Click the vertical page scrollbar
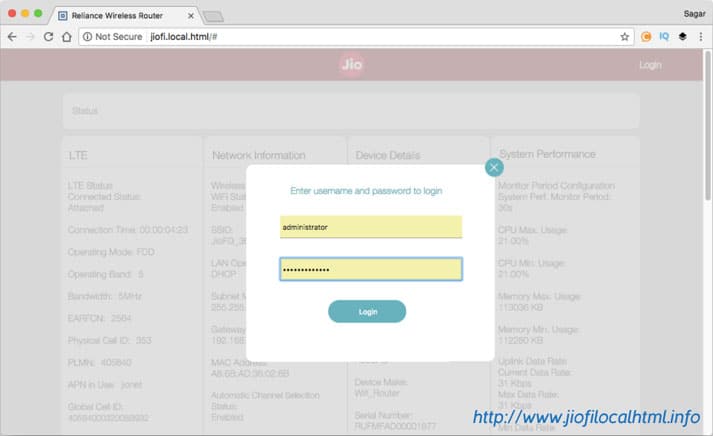The width and height of the screenshot is (713, 436). [708, 125]
